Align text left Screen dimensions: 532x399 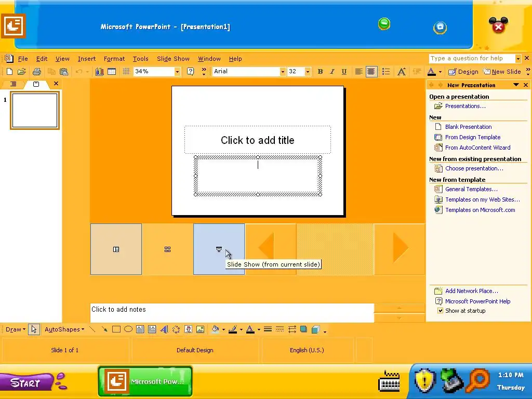tap(358, 72)
